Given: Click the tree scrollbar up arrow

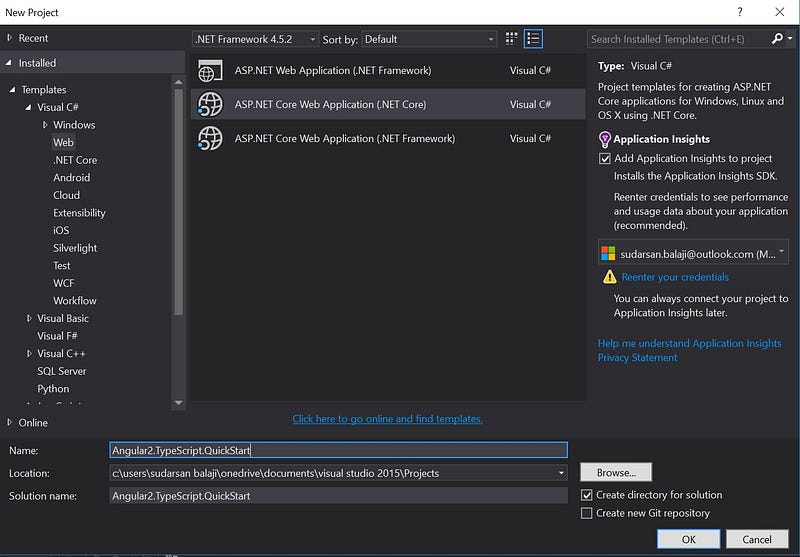Looking at the screenshot, I should point(179,82).
